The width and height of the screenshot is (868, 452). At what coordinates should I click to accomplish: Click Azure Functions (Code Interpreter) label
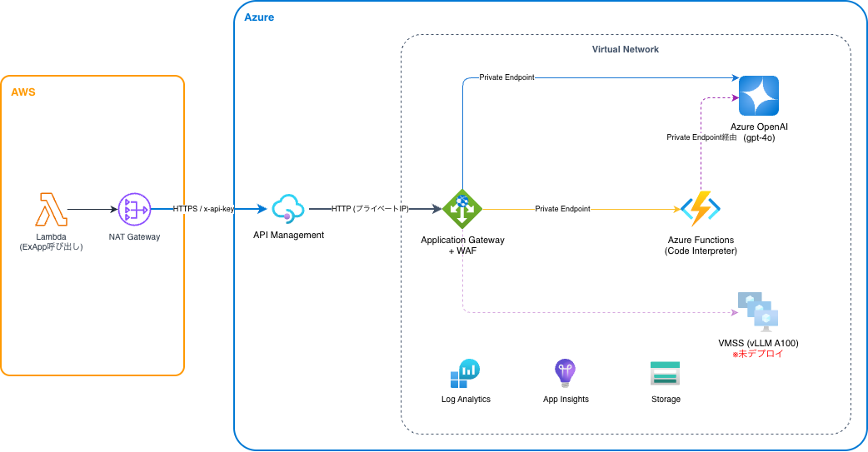click(x=701, y=245)
